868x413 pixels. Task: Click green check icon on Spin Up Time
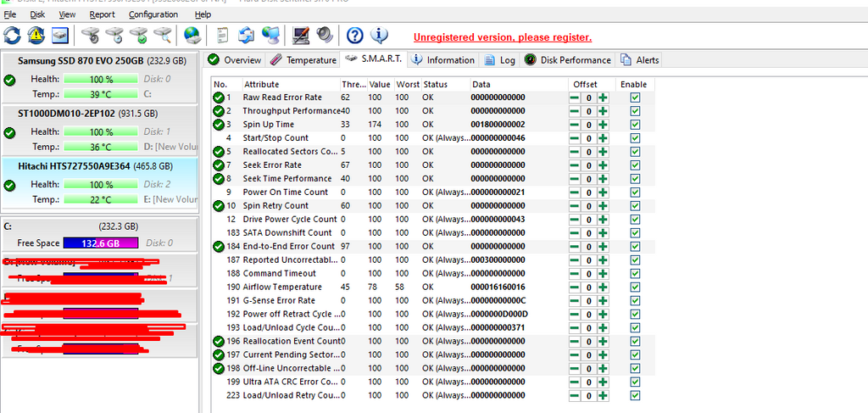tap(219, 125)
